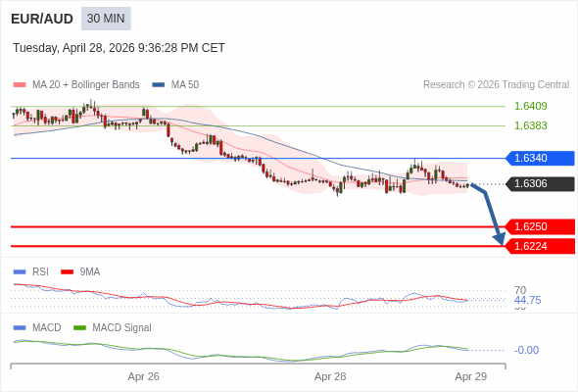The height and width of the screenshot is (392, 578).
Task: Click the 30 MIN timeframe badge
Action: [x=106, y=19]
